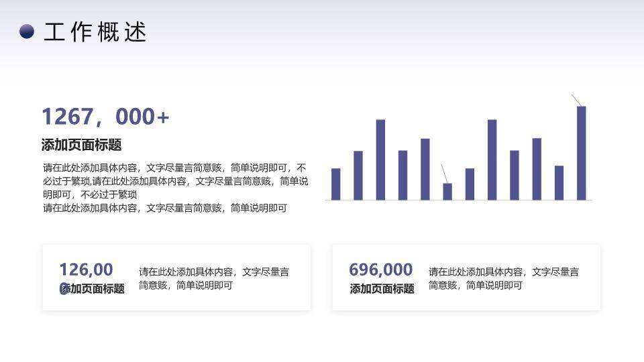The image size is (644, 362).
Task: Click the tallest bar at chart's right end
Action: point(581,153)
